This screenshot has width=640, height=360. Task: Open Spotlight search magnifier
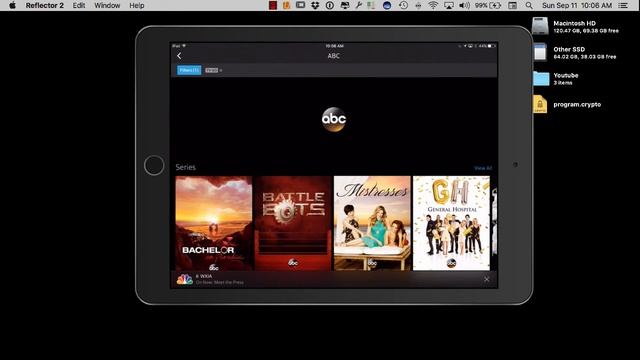pos(529,5)
